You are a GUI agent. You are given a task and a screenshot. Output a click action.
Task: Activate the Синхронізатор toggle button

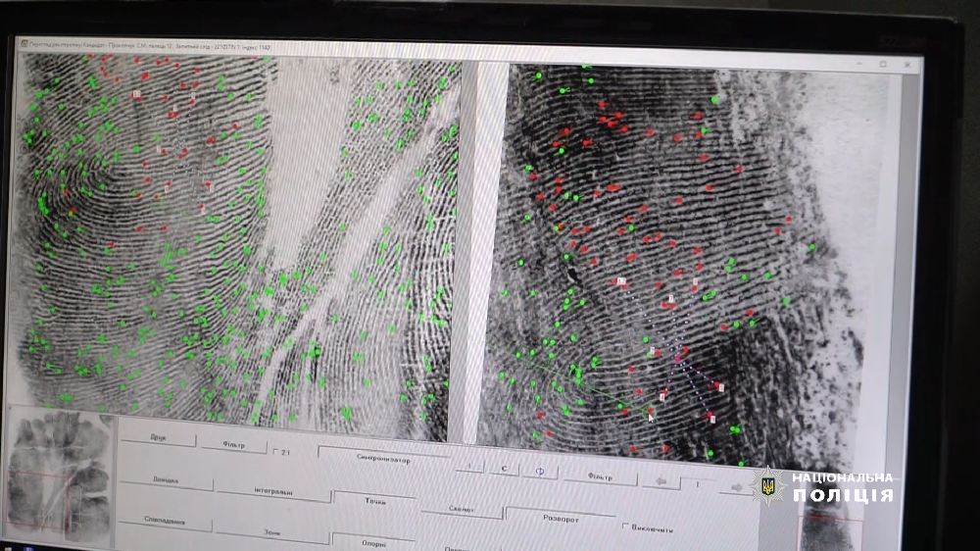[384, 459]
